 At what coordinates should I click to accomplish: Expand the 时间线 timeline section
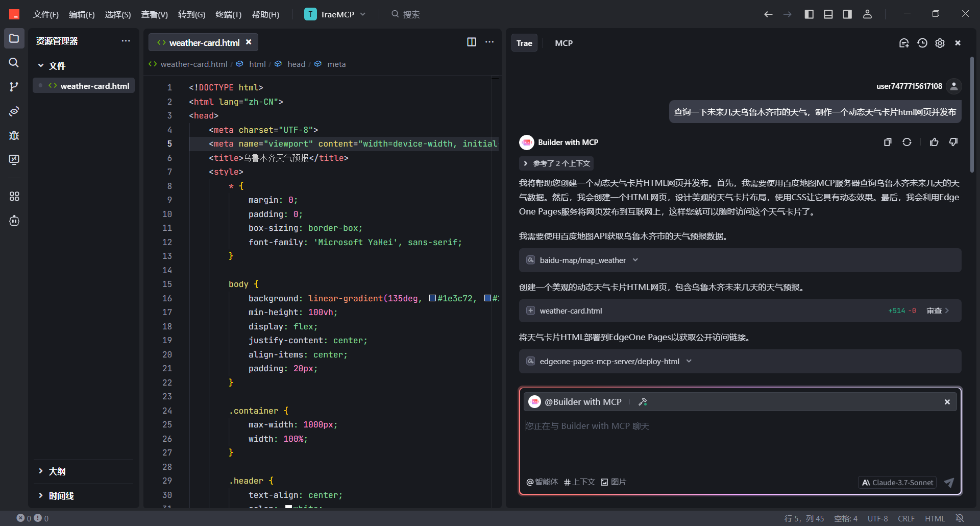tap(41, 496)
